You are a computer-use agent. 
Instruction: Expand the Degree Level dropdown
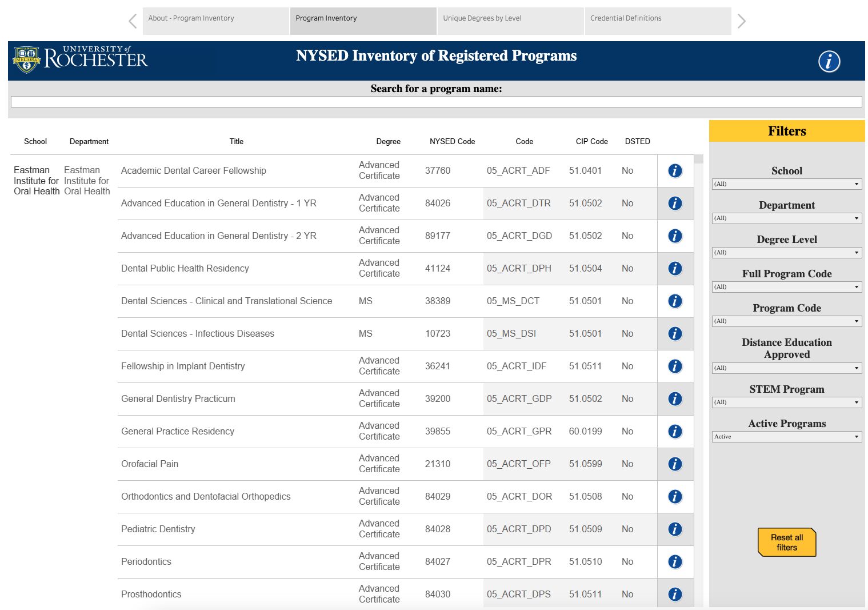click(787, 253)
